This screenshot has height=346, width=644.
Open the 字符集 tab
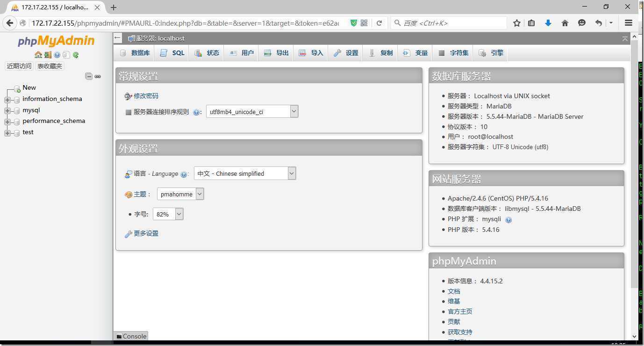453,53
